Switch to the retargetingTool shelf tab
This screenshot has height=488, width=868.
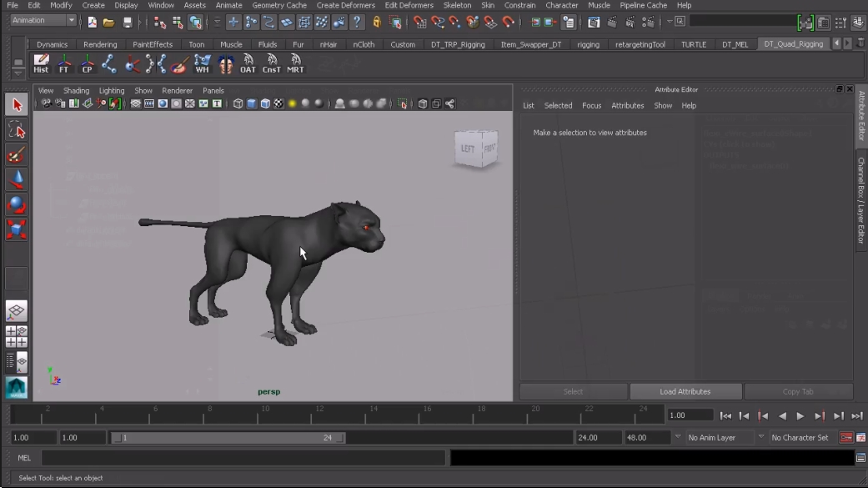[x=640, y=44]
